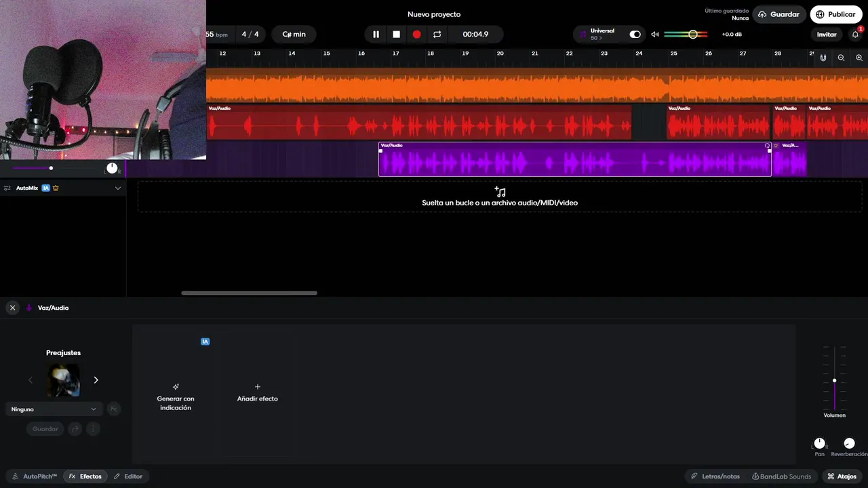Click the Nuevo proyecto title

[434, 14]
